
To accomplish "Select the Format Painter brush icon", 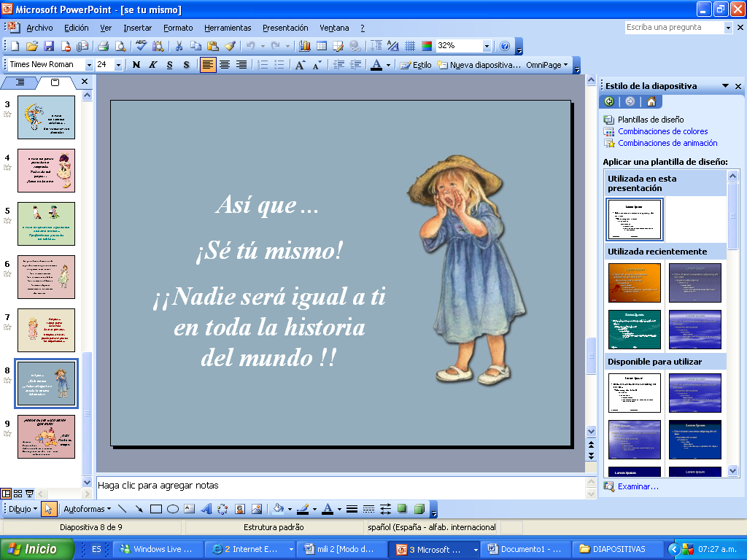I will (230, 46).
